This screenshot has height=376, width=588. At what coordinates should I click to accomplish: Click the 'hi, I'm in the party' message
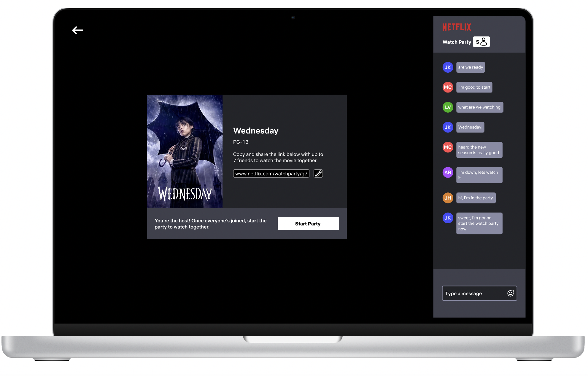(476, 198)
